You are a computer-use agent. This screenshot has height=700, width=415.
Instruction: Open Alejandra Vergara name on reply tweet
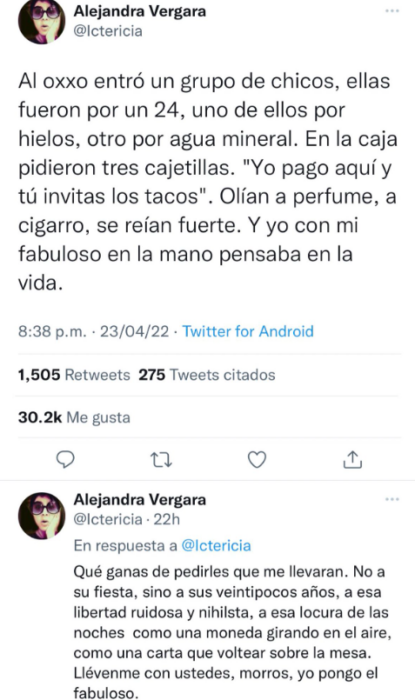[140, 499]
